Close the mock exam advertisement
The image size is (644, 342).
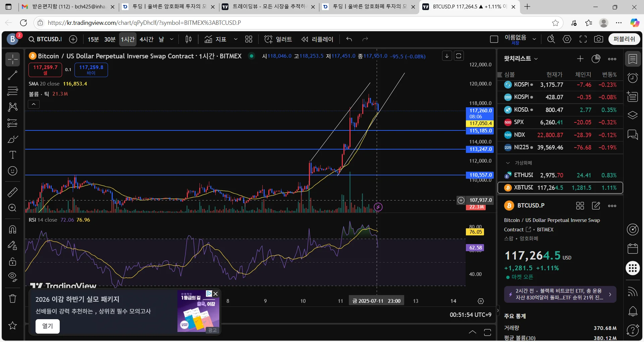(x=216, y=294)
